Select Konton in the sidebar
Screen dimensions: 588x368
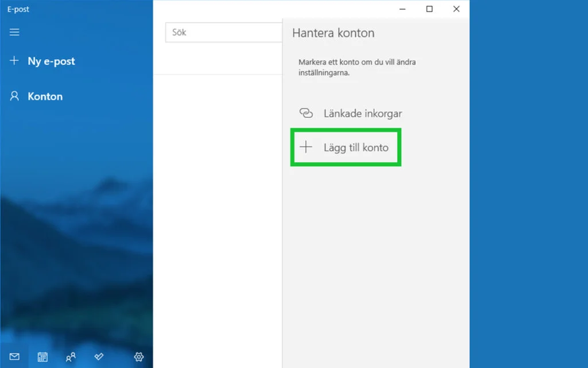[x=45, y=96]
